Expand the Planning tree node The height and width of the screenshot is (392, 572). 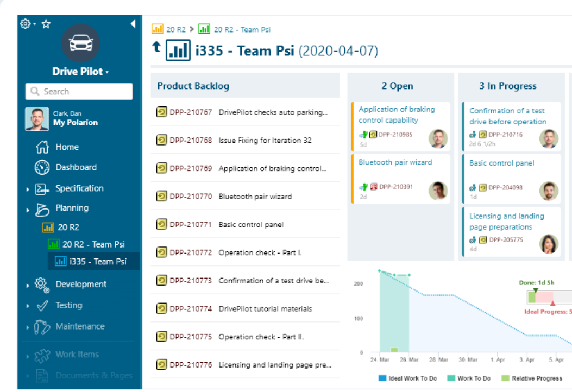pos(28,210)
